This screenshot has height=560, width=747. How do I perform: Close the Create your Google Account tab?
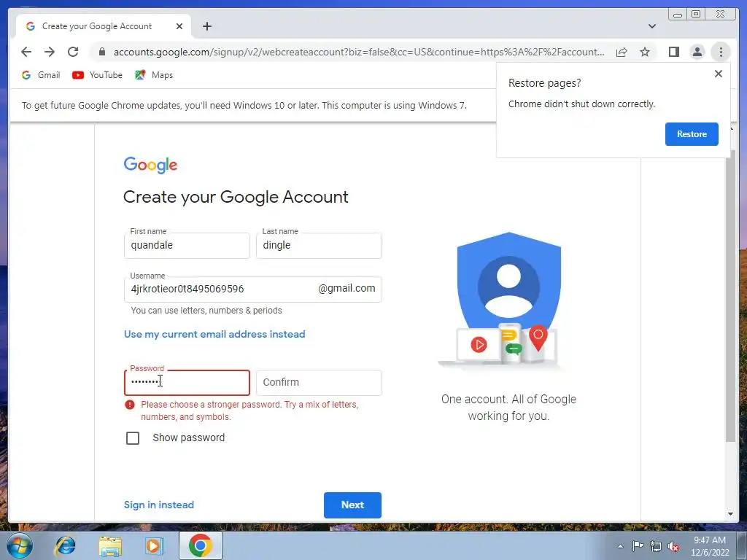point(179,26)
